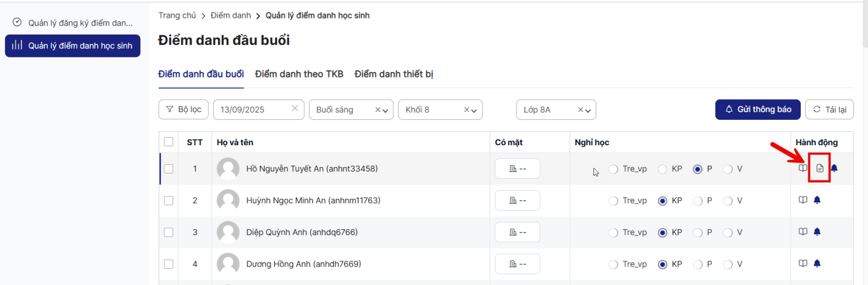The image size is (868, 285).
Task: Open the book icon for Dương Hồng Anh
Action: click(803, 263)
